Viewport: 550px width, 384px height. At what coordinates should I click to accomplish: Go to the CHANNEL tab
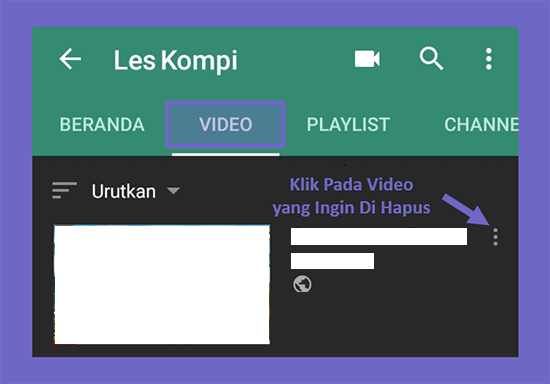click(x=481, y=124)
